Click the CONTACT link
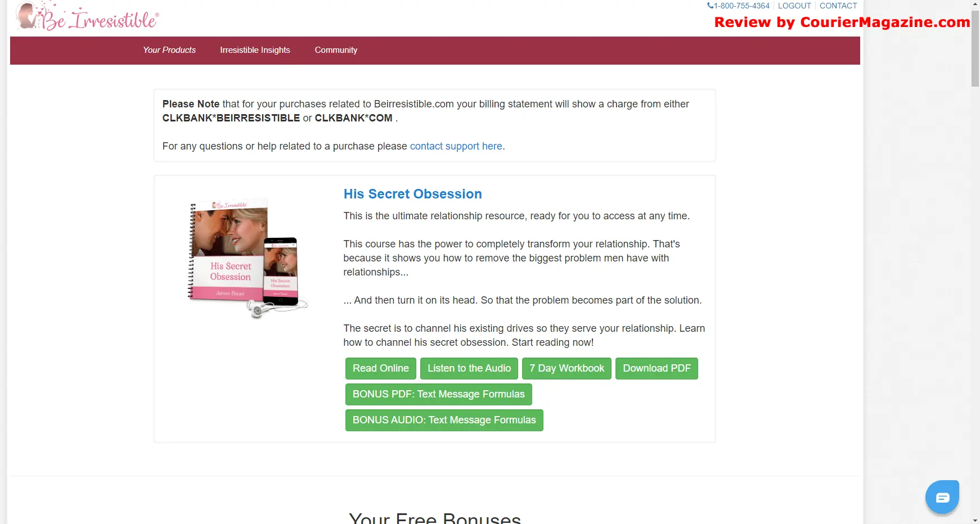 838,6
